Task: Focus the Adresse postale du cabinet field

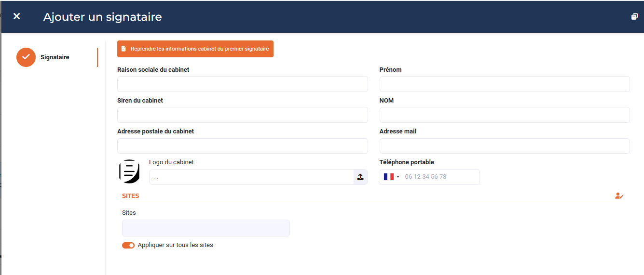Action: (242, 146)
